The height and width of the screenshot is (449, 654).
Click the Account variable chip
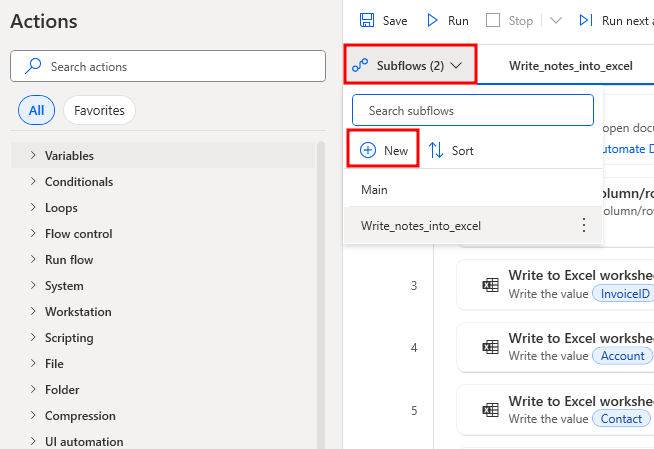(x=622, y=356)
